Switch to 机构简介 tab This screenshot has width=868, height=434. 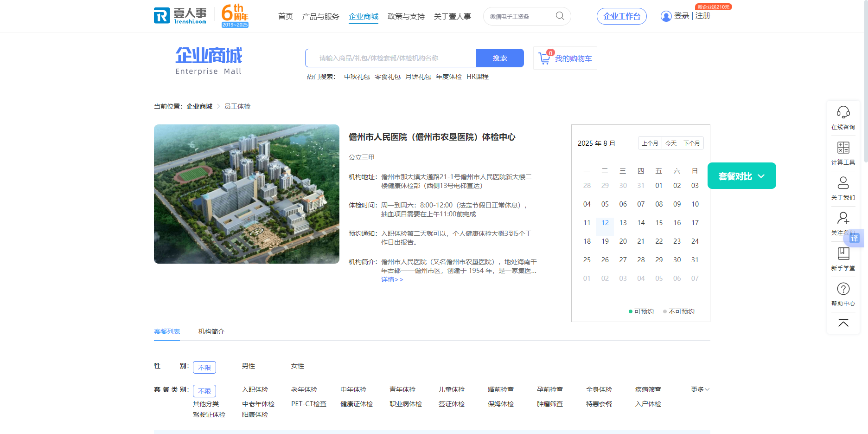click(x=211, y=331)
